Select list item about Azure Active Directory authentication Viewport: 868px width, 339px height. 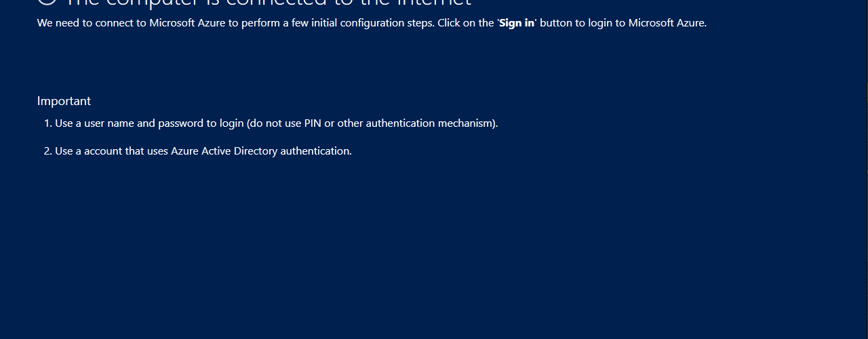coord(198,151)
